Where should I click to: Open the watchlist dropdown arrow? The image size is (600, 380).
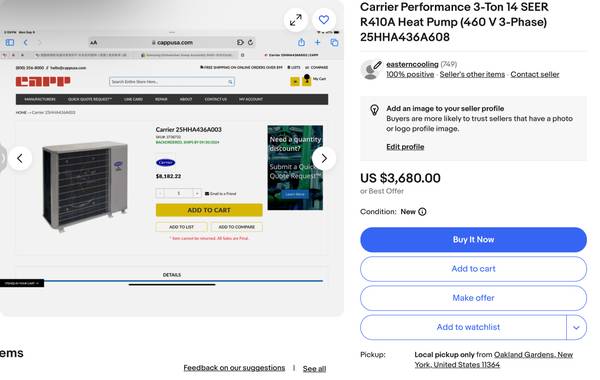pyautogui.click(x=576, y=327)
